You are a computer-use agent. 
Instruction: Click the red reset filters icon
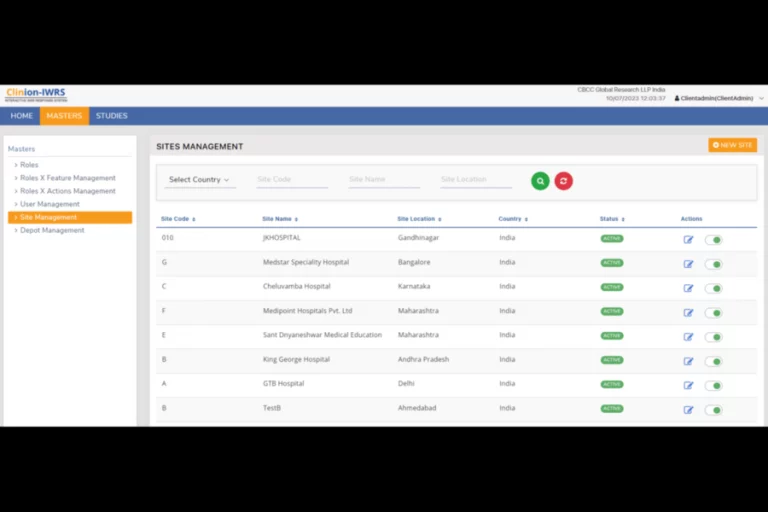pyautogui.click(x=564, y=181)
